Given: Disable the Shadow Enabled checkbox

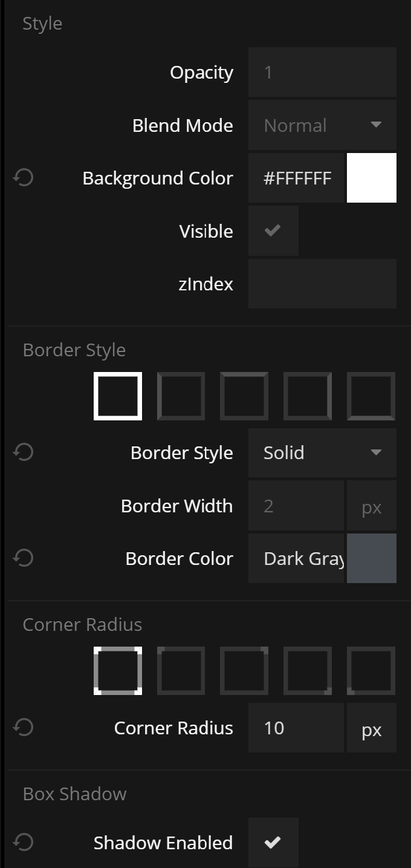Looking at the screenshot, I should (x=273, y=842).
